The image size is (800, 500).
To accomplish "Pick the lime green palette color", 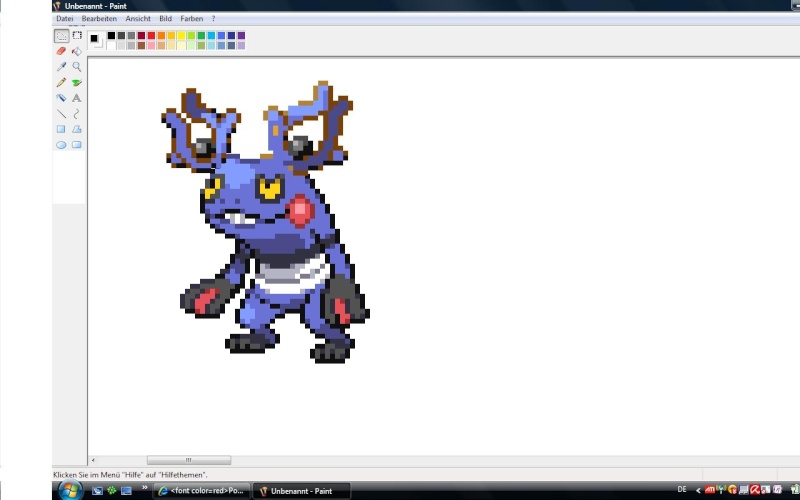I will click(191, 35).
